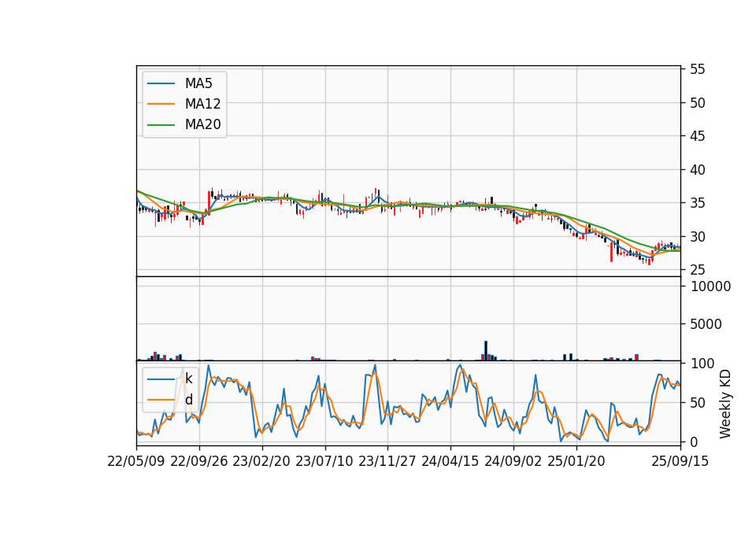Click the MA20 legend label
The width and height of the screenshot is (756, 543).
pos(202,124)
